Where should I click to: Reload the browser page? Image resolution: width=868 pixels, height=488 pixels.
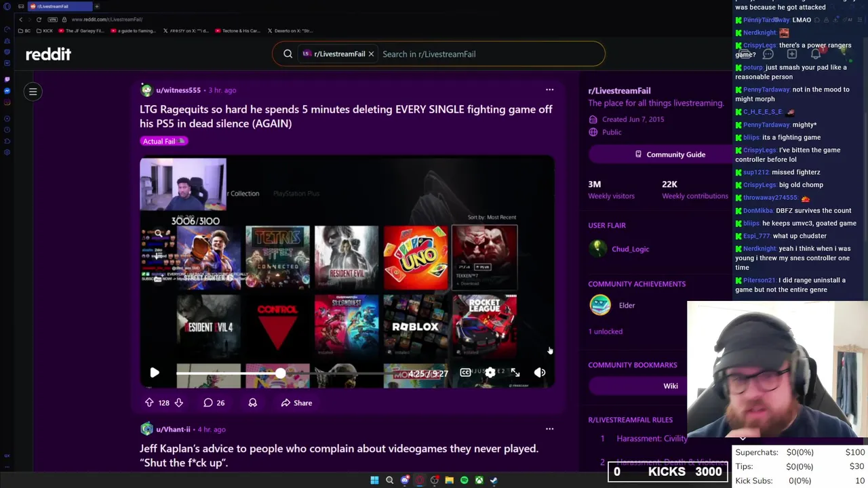[39, 19]
